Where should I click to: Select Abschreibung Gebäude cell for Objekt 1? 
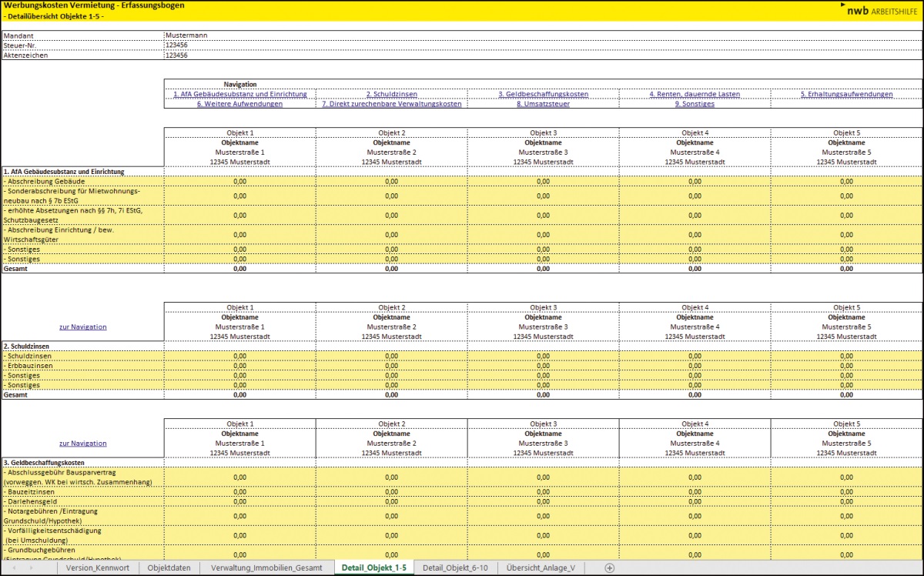coord(239,181)
